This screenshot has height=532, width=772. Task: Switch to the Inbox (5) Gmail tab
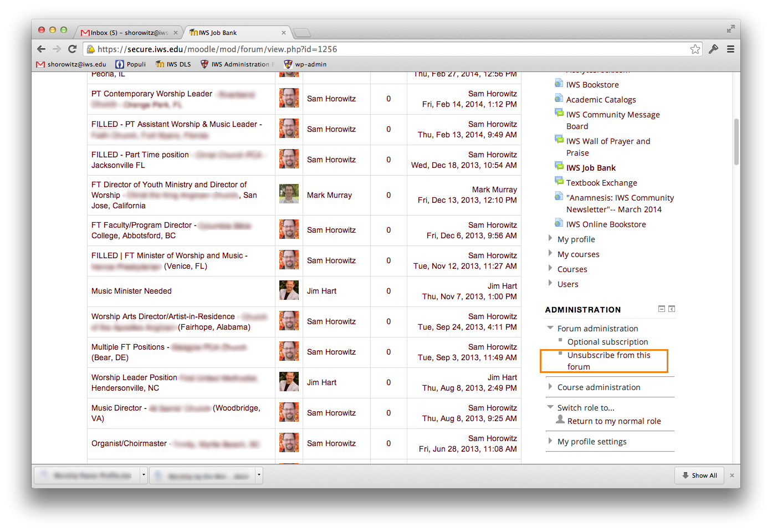(x=129, y=33)
